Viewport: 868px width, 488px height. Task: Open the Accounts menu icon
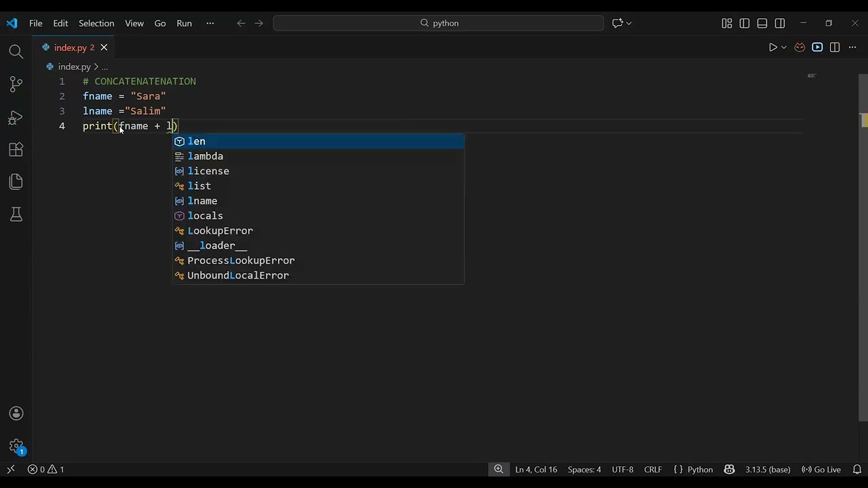(16, 413)
